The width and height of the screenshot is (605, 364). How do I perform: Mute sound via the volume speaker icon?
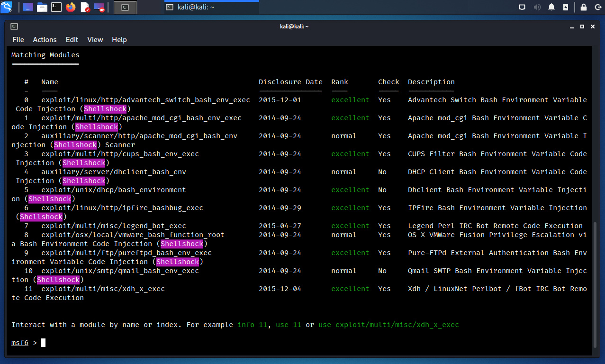pos(537,7)
